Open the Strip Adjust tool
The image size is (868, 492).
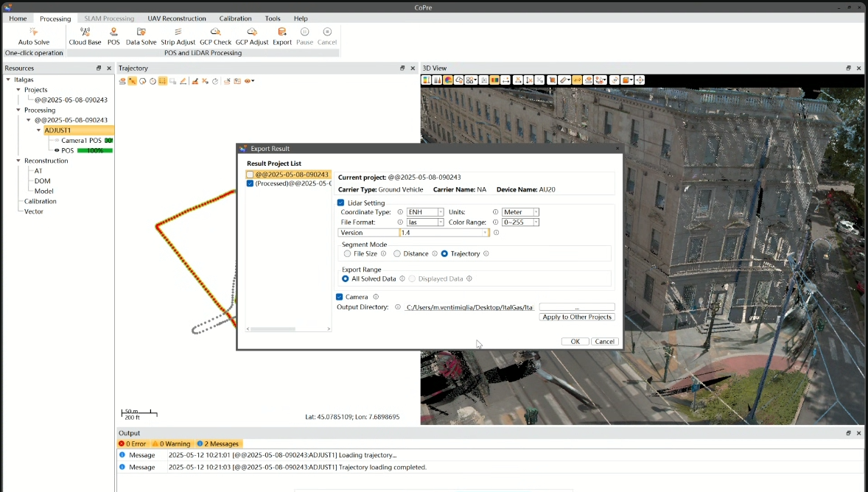[x=178, y=32]
